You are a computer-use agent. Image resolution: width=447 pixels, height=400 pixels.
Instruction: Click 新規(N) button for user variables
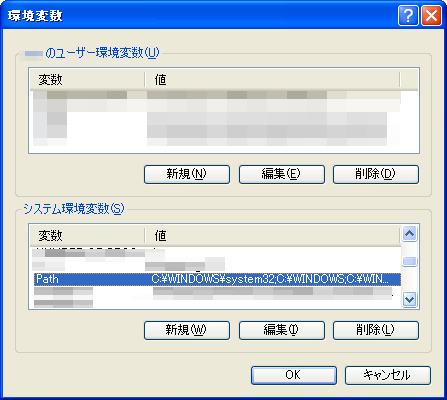coord(187,174)
